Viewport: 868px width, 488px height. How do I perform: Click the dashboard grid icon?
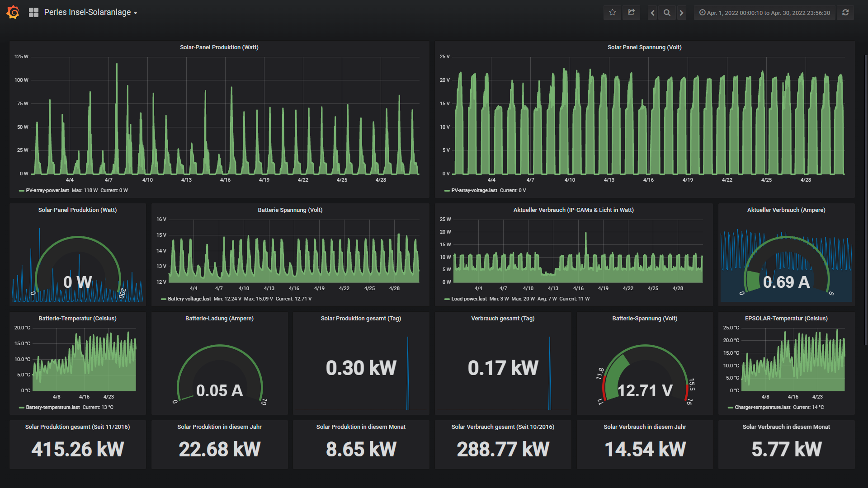tap(33, 13)
